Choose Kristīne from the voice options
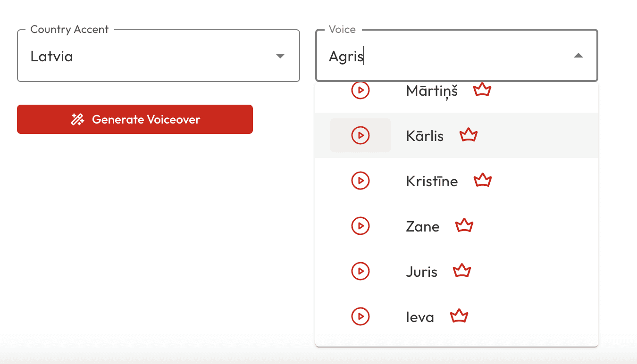Image resolution: width=637 pixels, height=364 pixels. click(x=431, y=181)
